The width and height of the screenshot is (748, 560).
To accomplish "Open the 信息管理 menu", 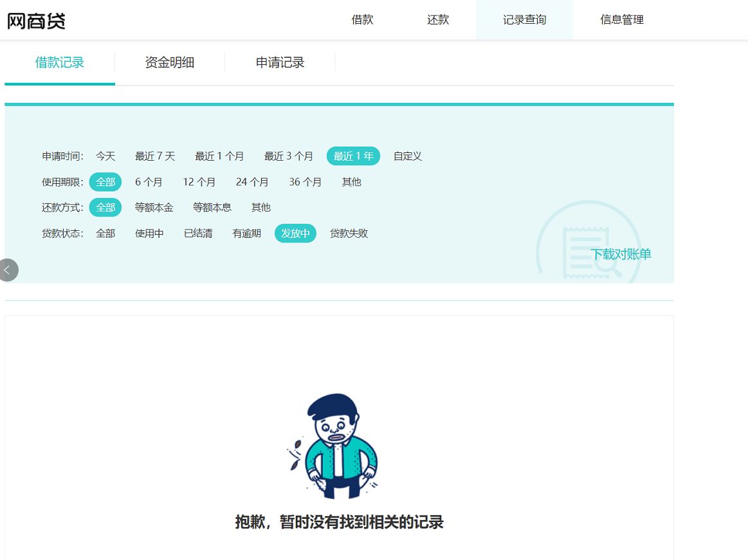I will coord(621,20).
